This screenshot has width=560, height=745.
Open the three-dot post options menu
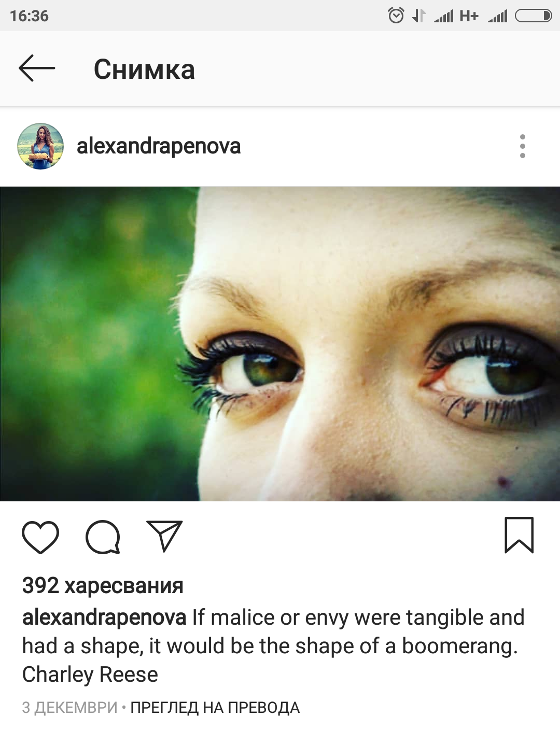point(522,146)
